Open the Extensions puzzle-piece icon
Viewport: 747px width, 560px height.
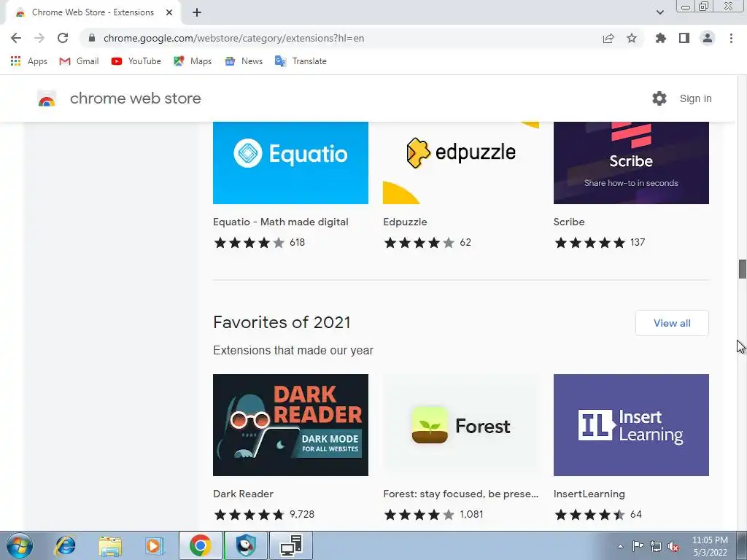pos(661,38)
